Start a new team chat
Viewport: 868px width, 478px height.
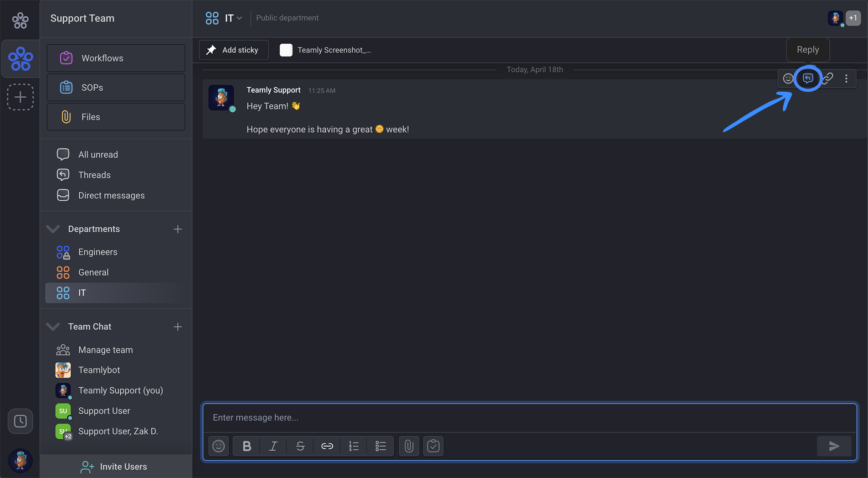point(178,327)
